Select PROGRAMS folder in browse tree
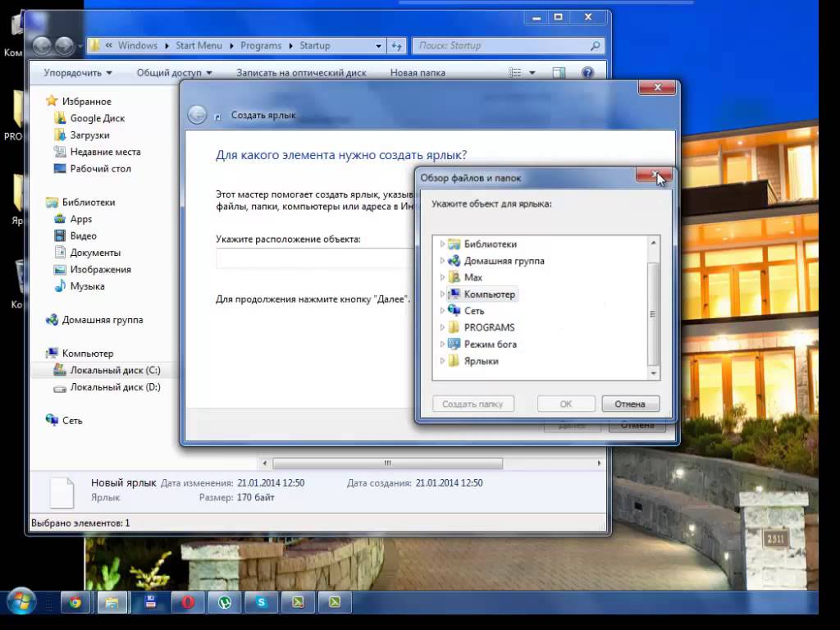 click(x=489, y=328)
